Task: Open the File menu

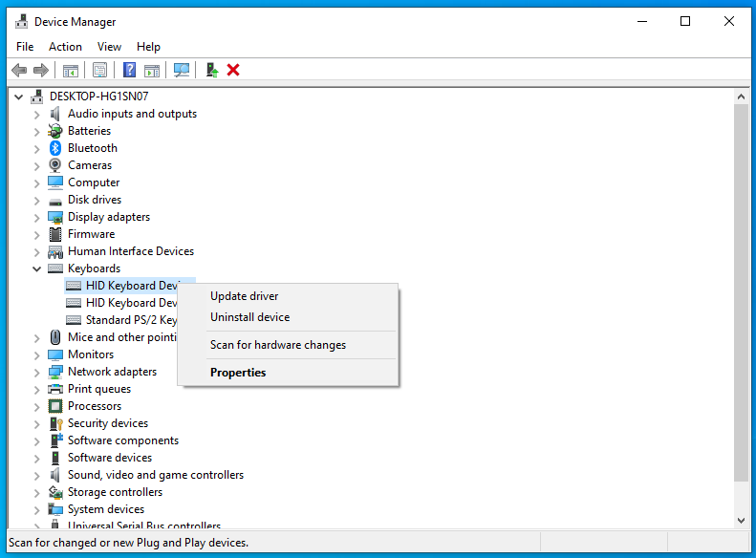Action: click(25, 47)
